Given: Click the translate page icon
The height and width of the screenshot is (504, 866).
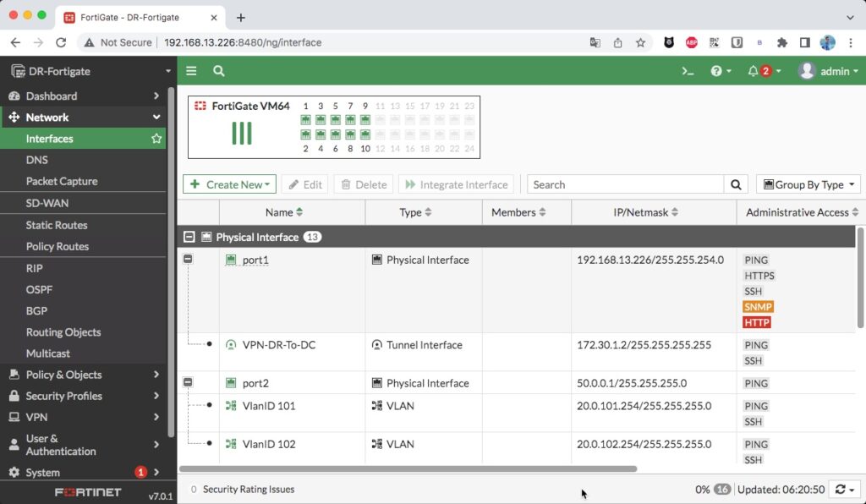Looking at the screenshot, I should pos(595,42).
